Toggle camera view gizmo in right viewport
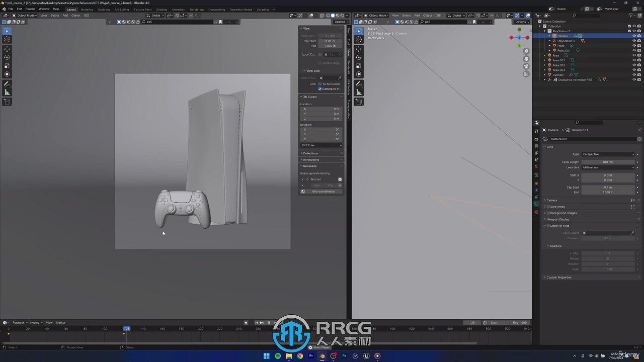Image resolution: width=644 pixels, height=362 pixels. tap(526, 66)
